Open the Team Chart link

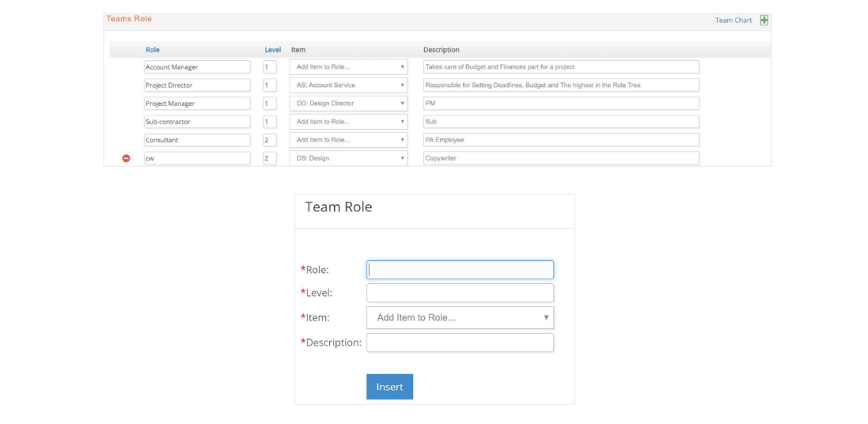coord(733,21)
